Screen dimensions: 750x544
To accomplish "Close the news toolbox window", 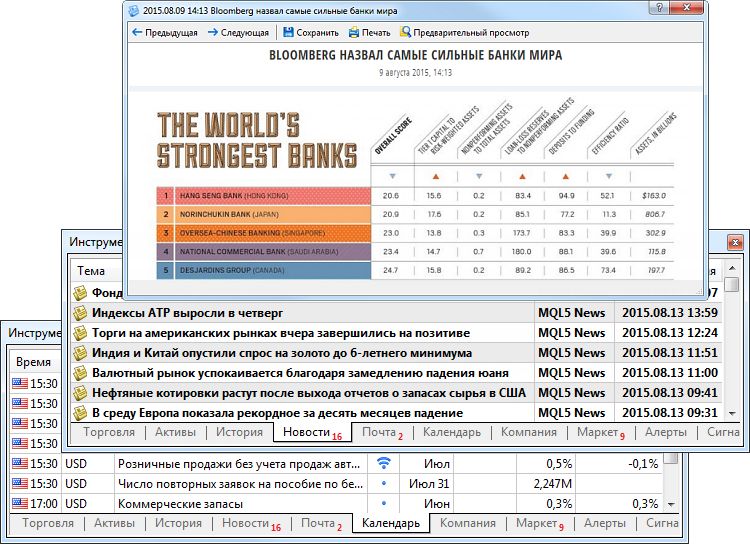I will coord(735,243).
